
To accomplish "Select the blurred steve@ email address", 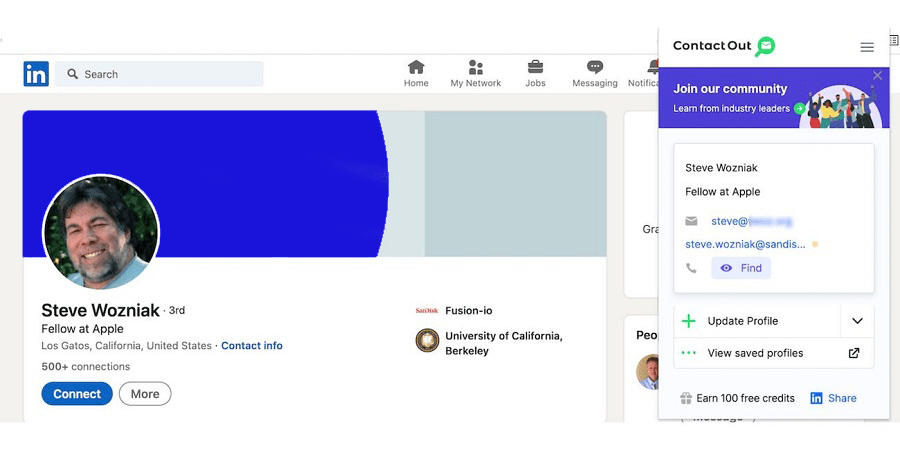I will [x=751, y=221].
